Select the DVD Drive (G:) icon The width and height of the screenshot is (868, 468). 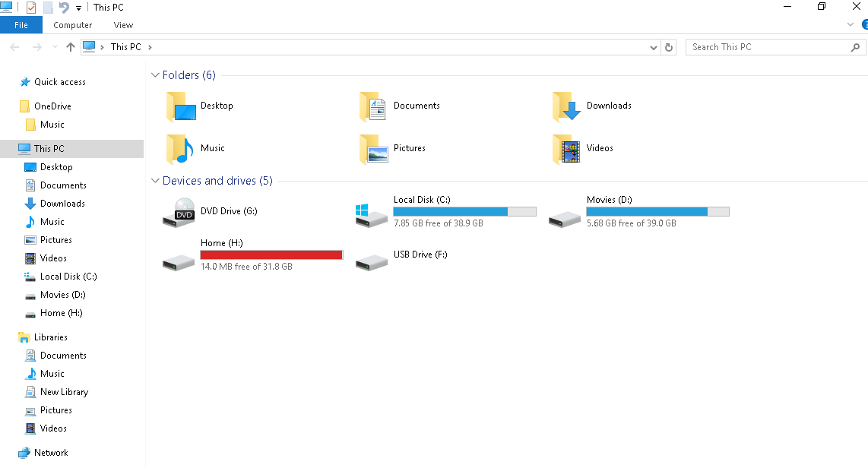click(x=179, y=213)
